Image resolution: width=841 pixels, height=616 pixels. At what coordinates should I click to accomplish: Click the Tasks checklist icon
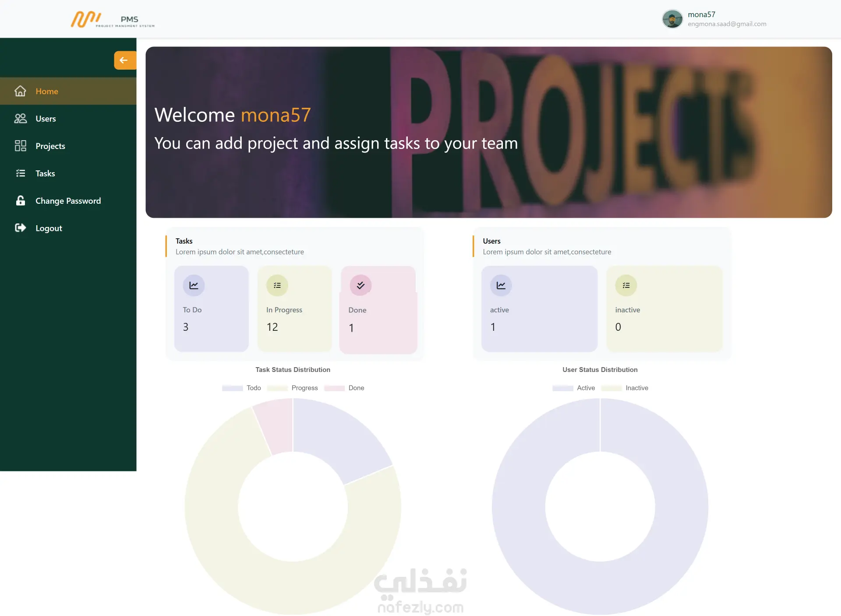pyautogui.click(x=20, y=173)
